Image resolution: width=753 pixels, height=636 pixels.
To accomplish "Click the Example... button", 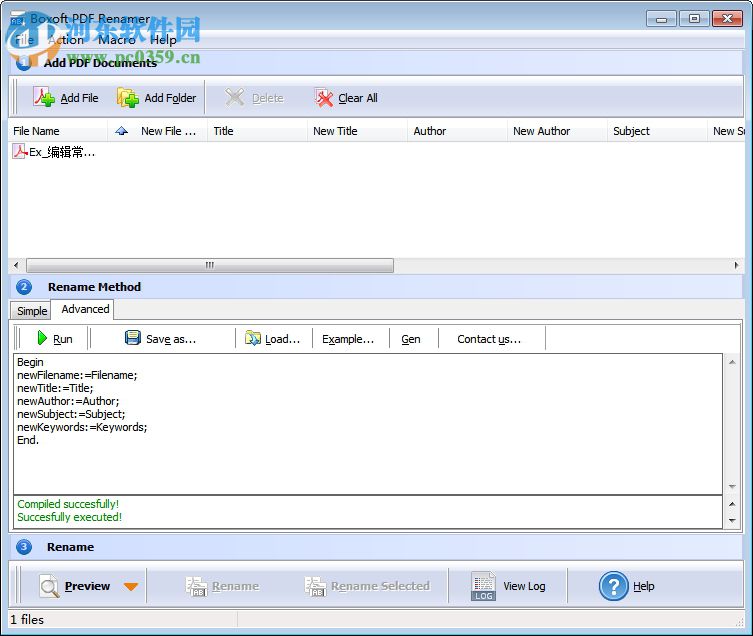I will (348, 339).
